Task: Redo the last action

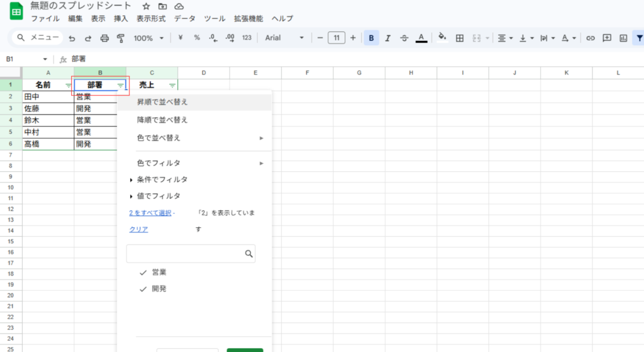Action: [x=88, y=38]
